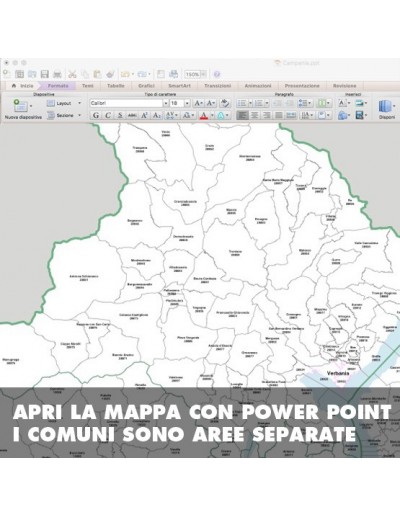
Task: Switch to the SmartArt tab
Action: tap(179, 86)
